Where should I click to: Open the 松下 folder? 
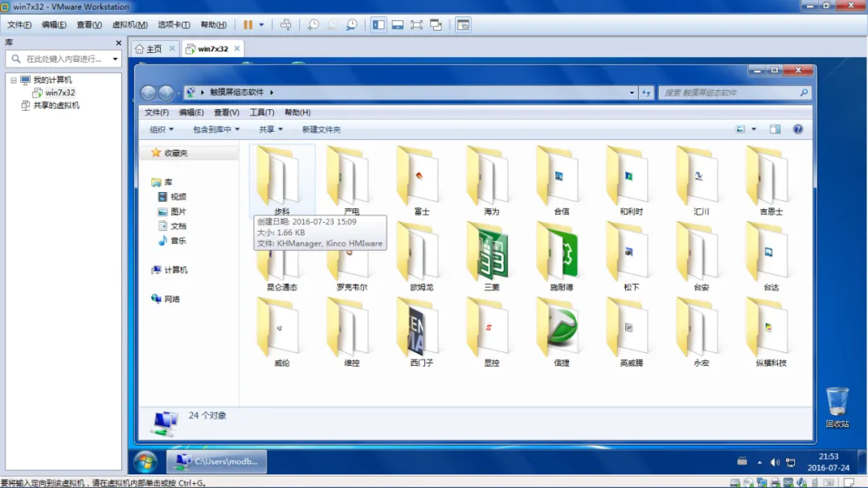(x=631, y=255)
